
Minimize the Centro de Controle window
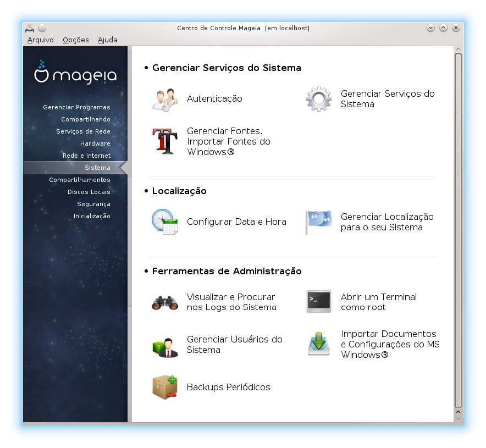[x=430, y=28]
